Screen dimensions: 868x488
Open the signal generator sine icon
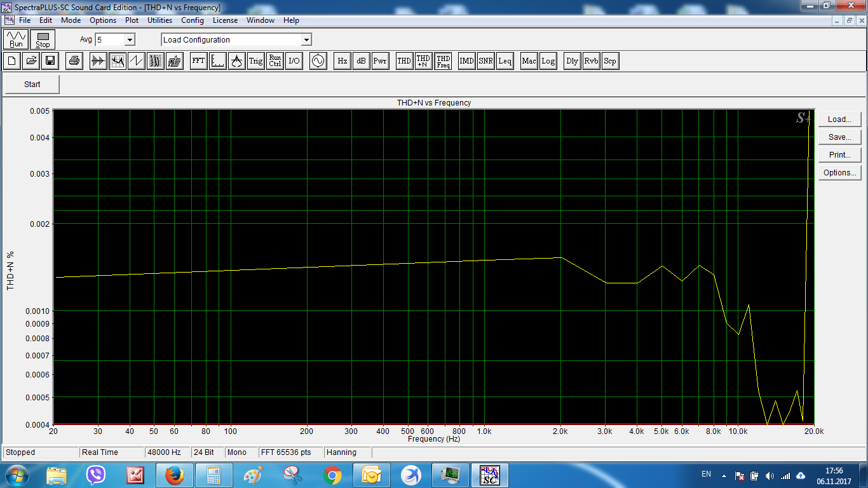pos(318,61)
